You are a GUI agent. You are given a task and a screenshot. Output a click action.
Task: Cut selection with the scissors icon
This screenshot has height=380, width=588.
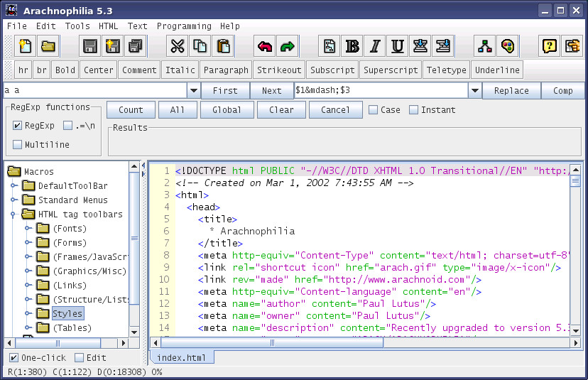(x=178, y=46)
